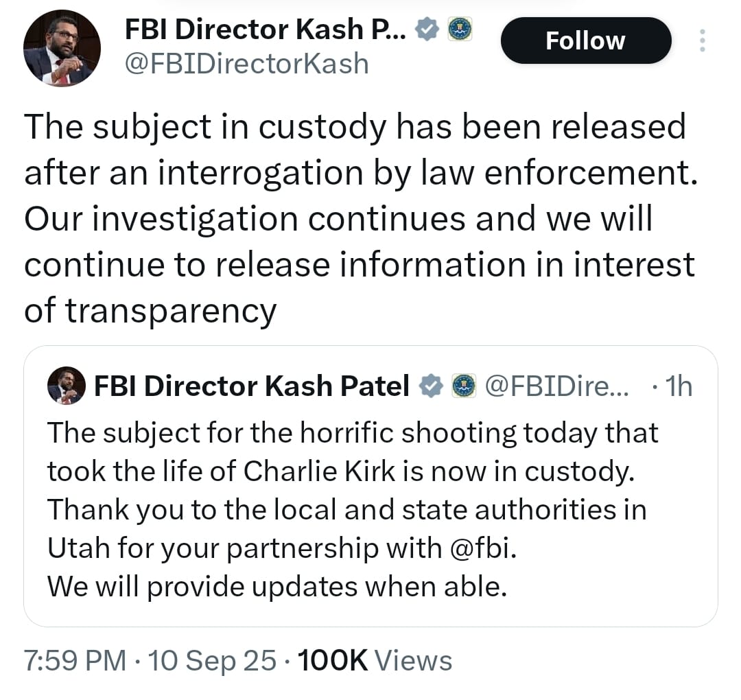The height and width of the screenshot is (700, 741).
Task: Click the Follow button
Action: pyautogui.click(x=585, y=40)
